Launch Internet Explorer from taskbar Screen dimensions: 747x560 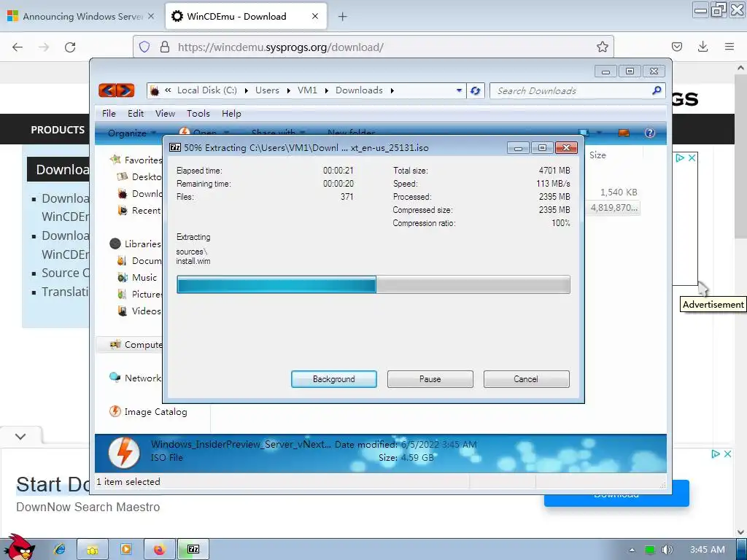coord(60,549)
